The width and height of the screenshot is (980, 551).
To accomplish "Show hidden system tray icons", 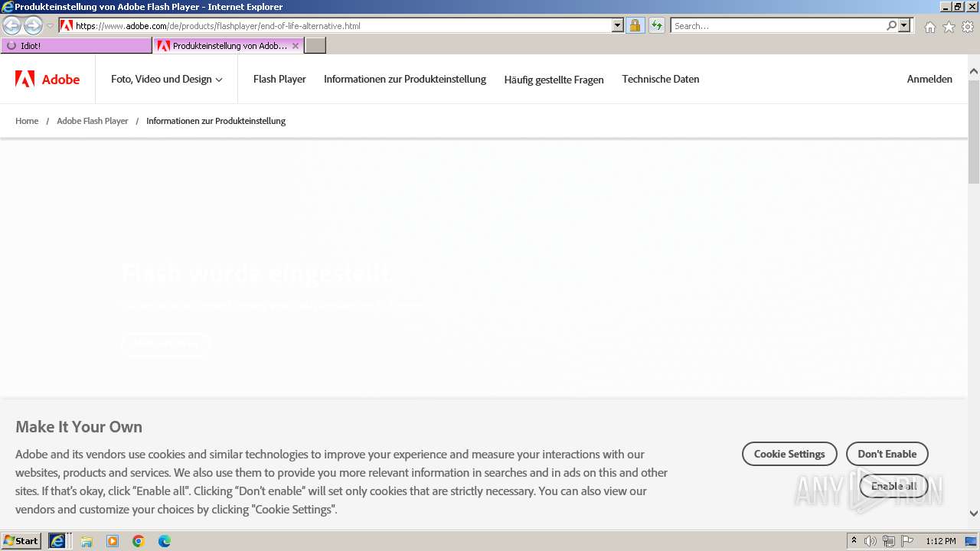I will point(854,541).
